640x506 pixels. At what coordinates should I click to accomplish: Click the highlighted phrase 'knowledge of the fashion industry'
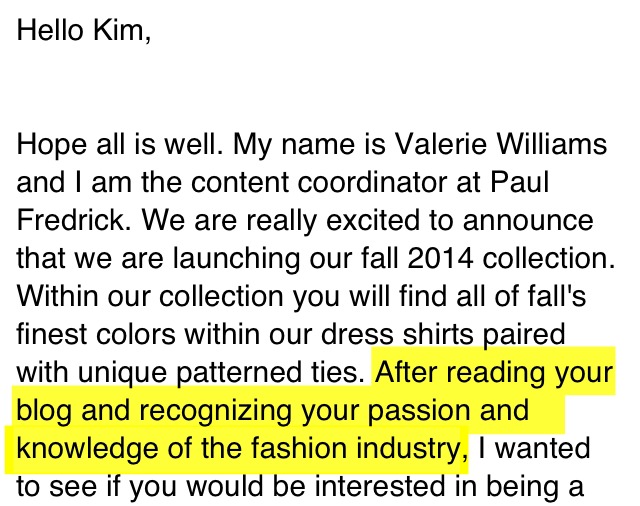coord(238,448)
